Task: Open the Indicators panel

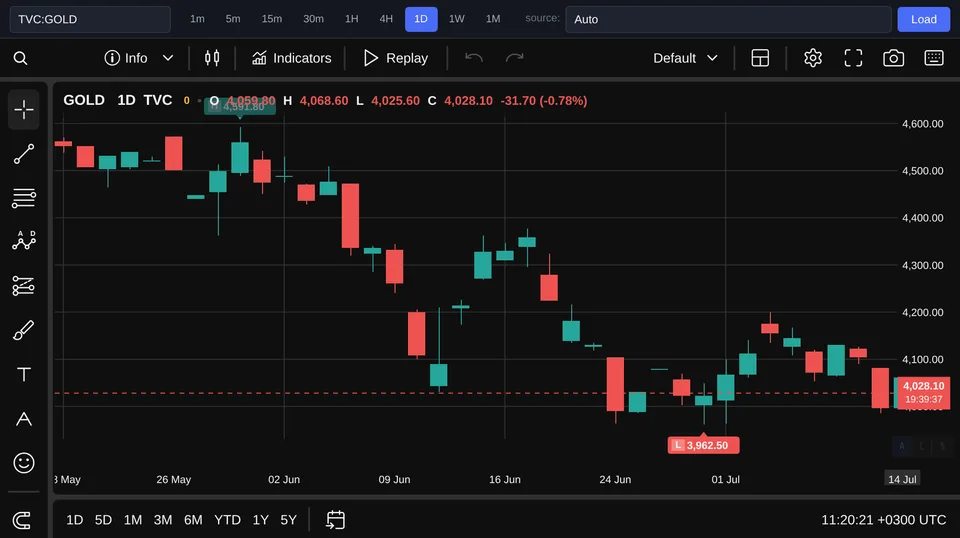Action: click(x=291, y=58)
